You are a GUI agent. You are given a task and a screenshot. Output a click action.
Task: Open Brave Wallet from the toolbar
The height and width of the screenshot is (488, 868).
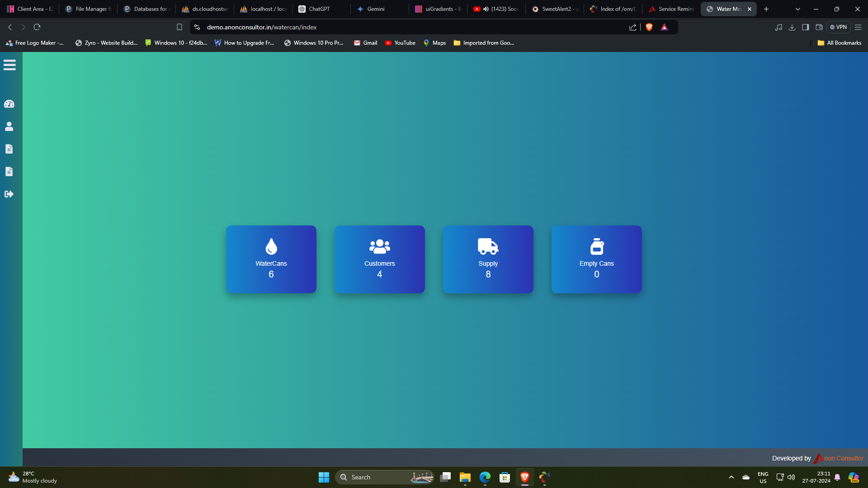(819, 27)
